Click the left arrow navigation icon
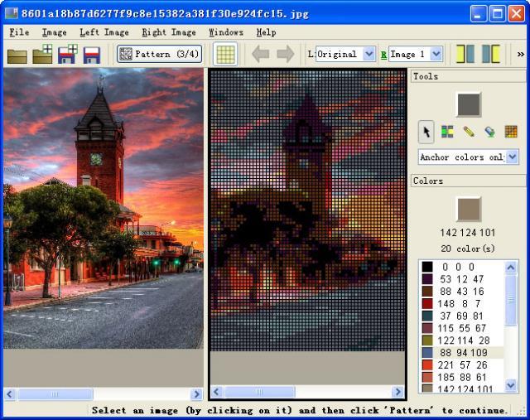The height and width of the screenshot is (420, 530). [261, 55]
